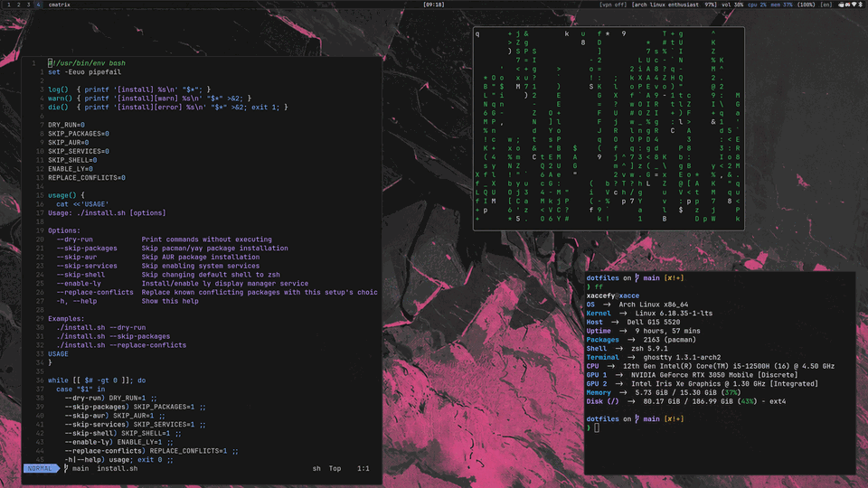Screen dimensions: 868x488
Task: Click the arch linux enthusiast 97% module
Action: pos(675,5)
